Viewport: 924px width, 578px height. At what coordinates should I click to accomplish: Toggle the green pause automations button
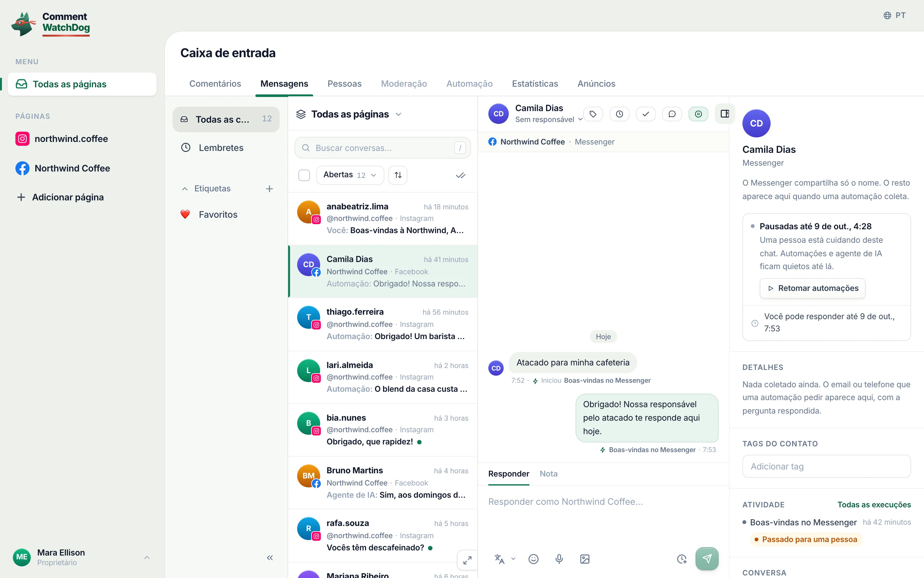[698, 114]
